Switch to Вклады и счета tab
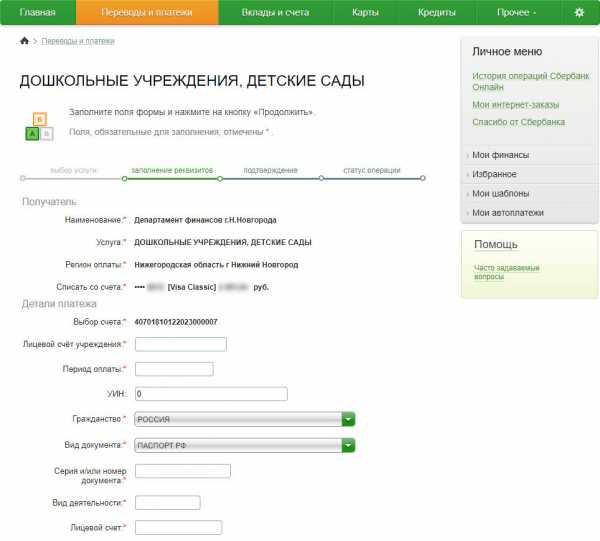The image size is (600, 541). [275, 13]
